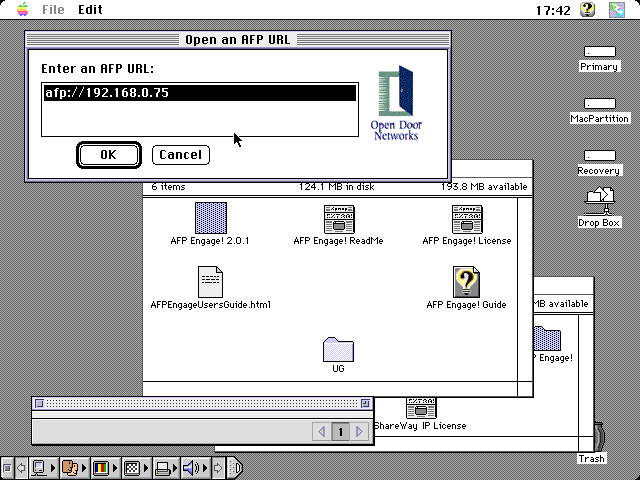Click the guide window close box

pos(39,403)
